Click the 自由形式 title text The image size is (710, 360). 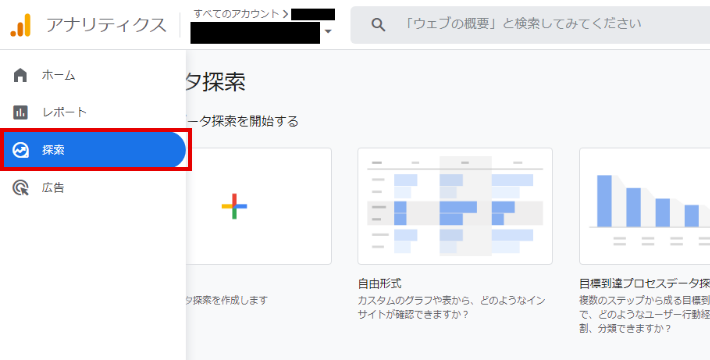[379, 284]
